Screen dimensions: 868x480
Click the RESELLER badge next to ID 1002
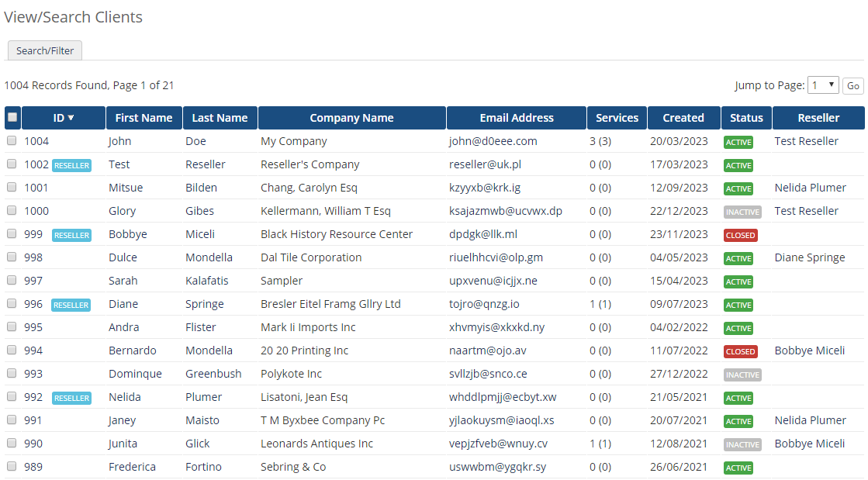coord(71,164)
